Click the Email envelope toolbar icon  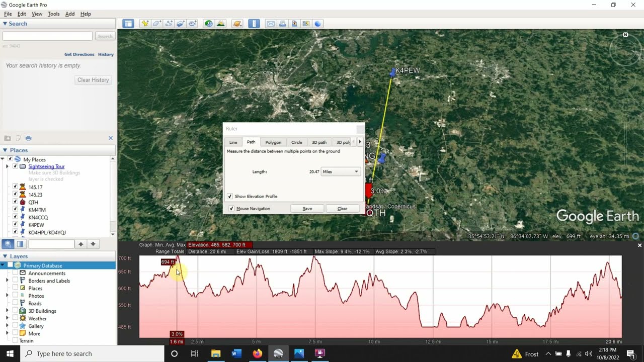271,24
